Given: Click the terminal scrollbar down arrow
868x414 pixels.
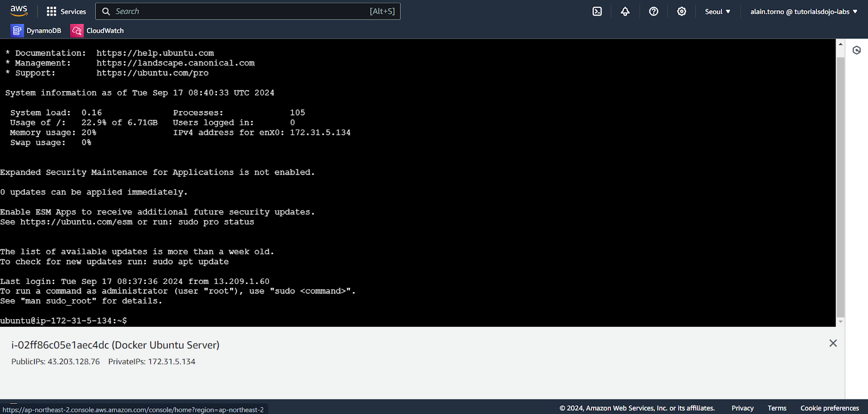Looking at the screenshot, I should pyautogui.click(x=840, y=322).
